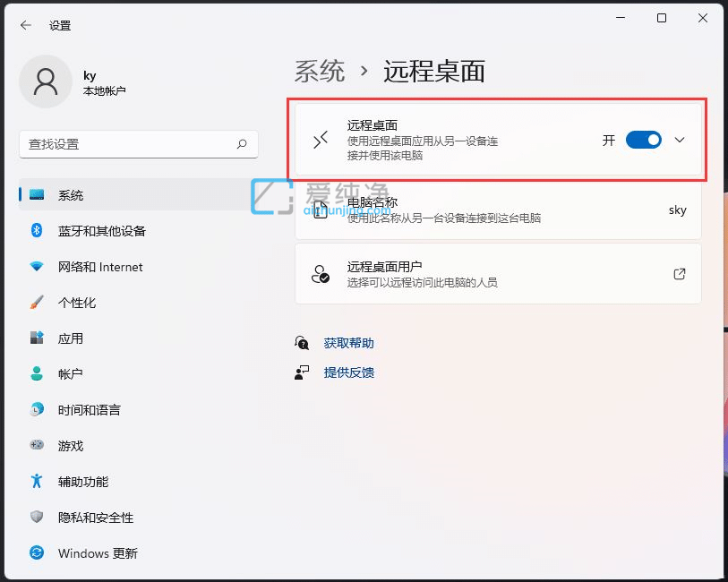Click the 查找设置 search field
This screenshot has width=728, height=582.
coord(139,144)
